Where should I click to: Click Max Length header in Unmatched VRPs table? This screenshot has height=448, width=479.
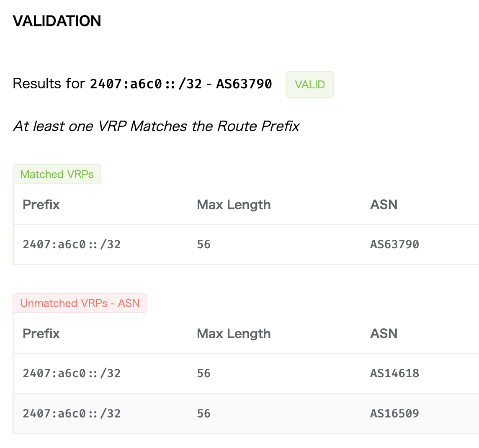click(x=234, y=334)
